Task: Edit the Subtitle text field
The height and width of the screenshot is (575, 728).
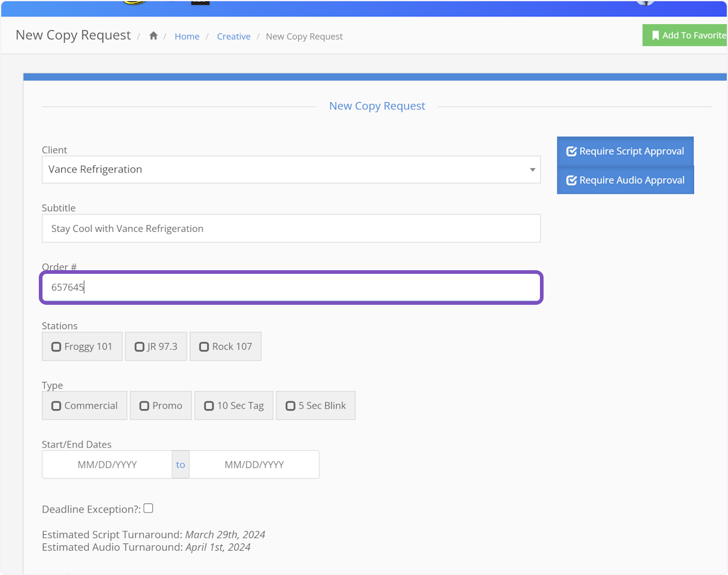Action: (x=291, y=228)
